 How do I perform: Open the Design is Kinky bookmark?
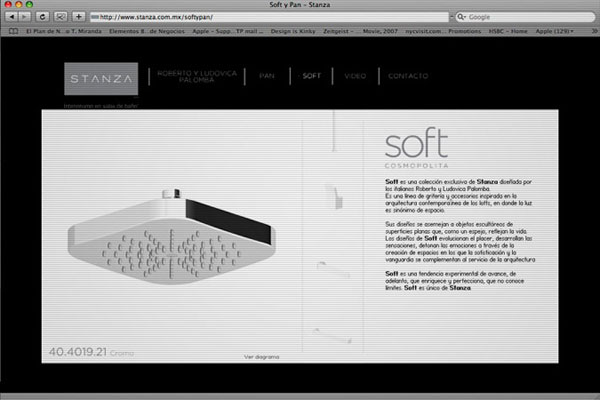(x=293, y=31)
